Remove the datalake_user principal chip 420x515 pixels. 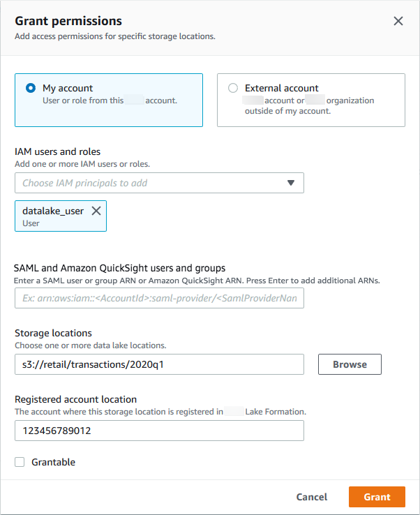[x=96, y=211]
